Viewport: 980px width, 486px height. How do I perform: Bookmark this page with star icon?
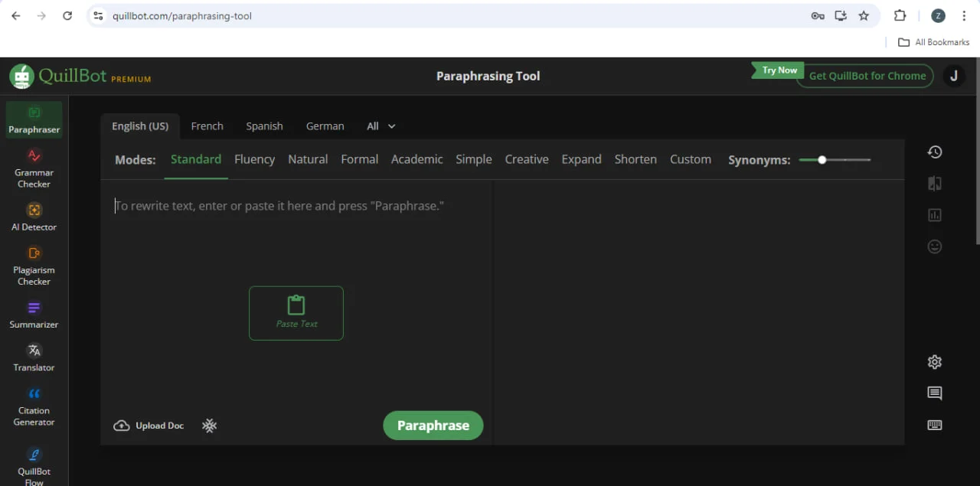tap(864, 15)
